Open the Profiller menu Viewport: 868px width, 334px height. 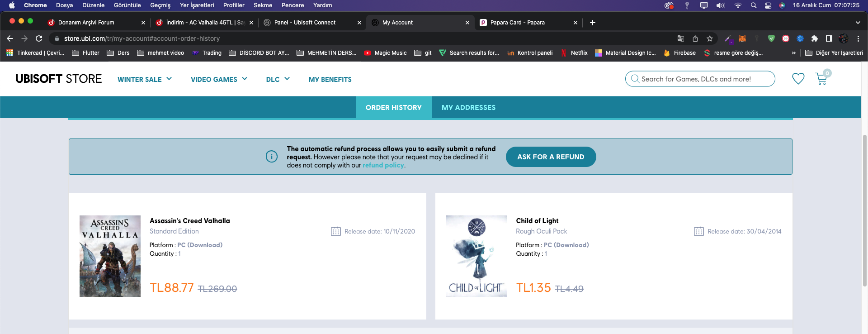tap(234, 5)
